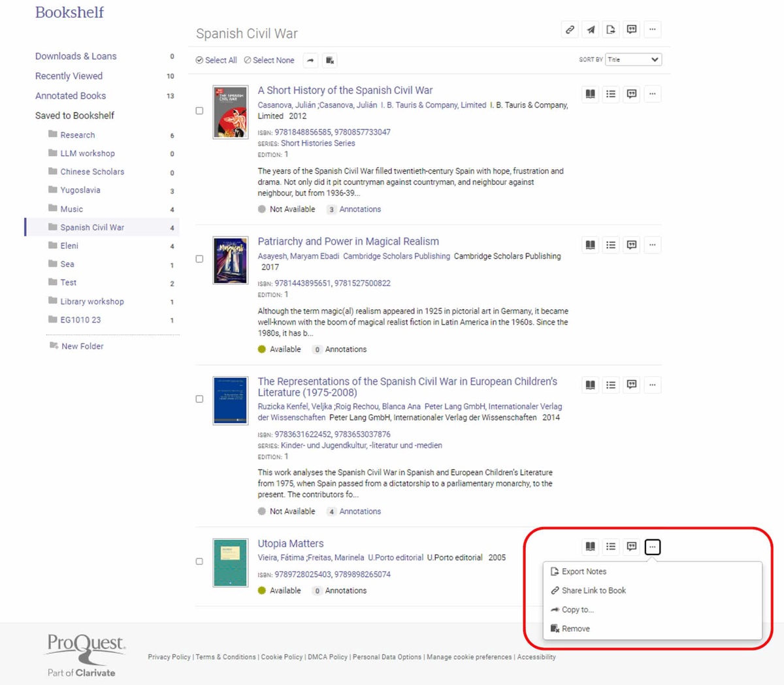The height and width of the screenshot is (685, 784).
Task: Click the paper plane send icon in the top toolbar
Action: [590, 29]
